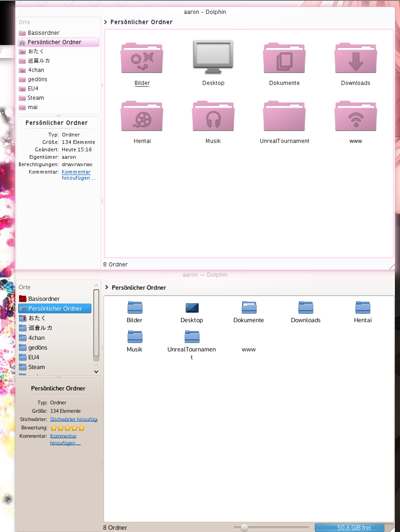The image size is (400, 532).
Task: Set rating to five stars
Action: (81, 428)
